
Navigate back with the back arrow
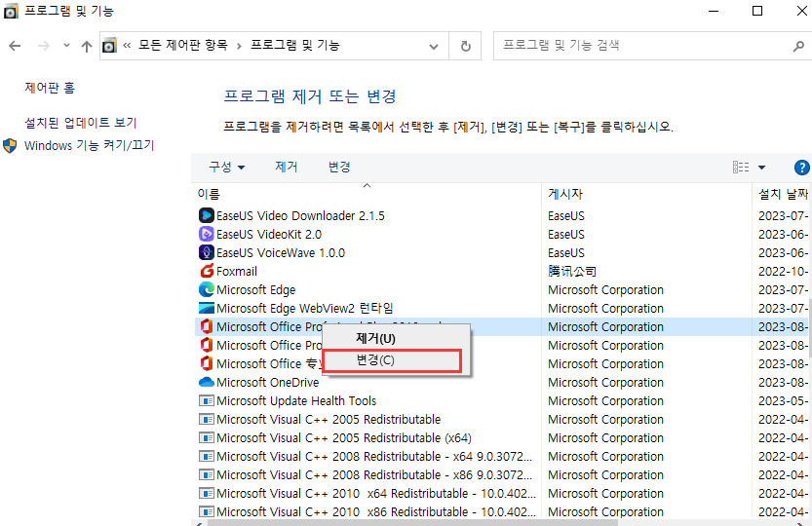(15, 46)
